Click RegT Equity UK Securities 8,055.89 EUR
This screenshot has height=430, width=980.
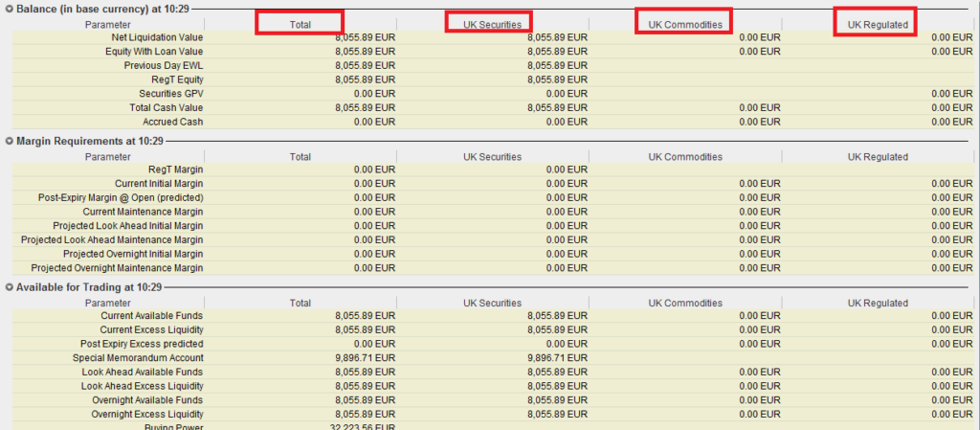pos(558,79)
